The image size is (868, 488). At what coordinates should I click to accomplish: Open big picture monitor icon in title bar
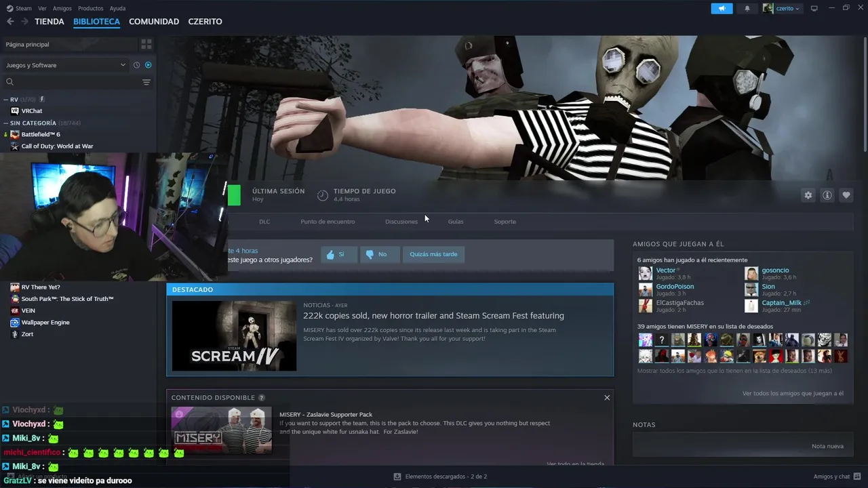coord(814,8)
